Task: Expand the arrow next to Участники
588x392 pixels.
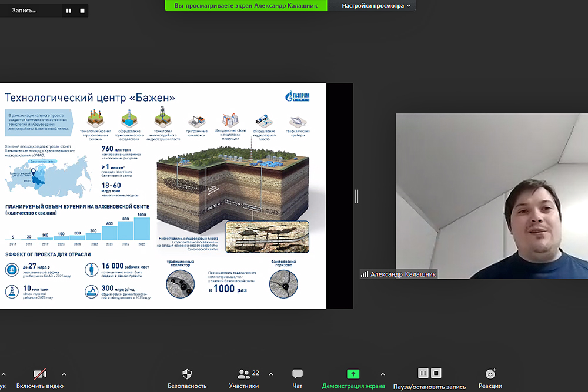Action: pos(270,374)
